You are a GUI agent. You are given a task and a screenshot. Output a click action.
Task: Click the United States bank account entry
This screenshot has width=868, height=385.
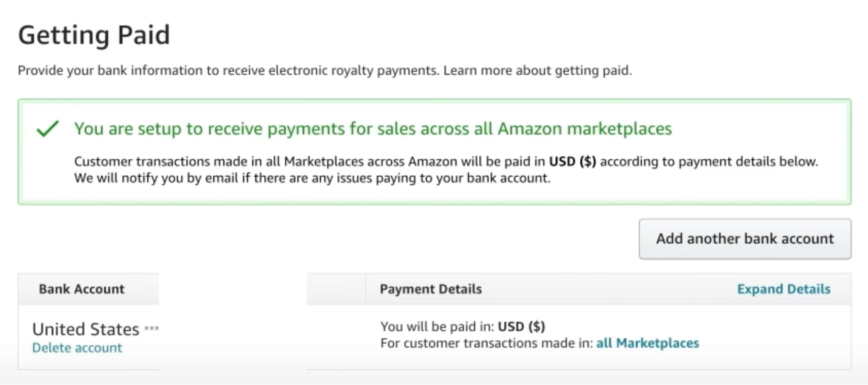tap(86, 329)
